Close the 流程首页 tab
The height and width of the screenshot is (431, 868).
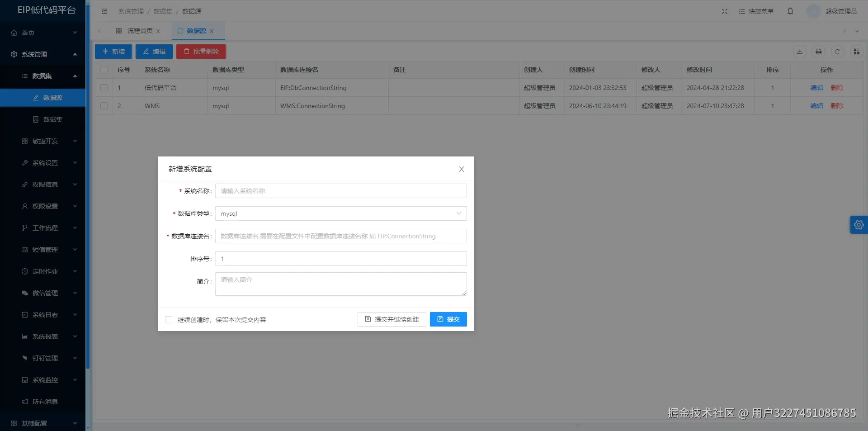(x=158, y=31)
